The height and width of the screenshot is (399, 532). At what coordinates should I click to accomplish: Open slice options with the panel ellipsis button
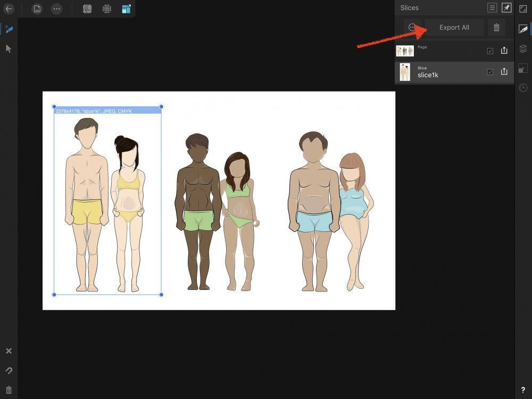coord(411,27)
